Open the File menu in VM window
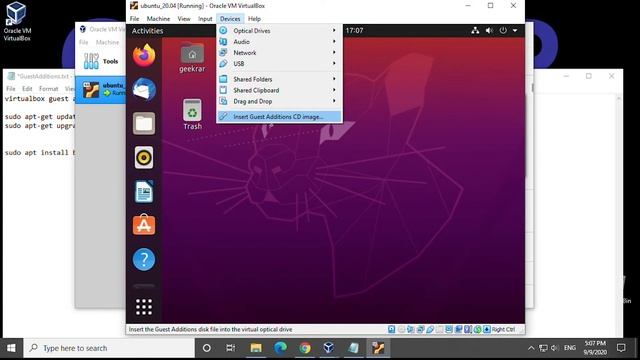The image size is (640, 360). coord(134,19)
